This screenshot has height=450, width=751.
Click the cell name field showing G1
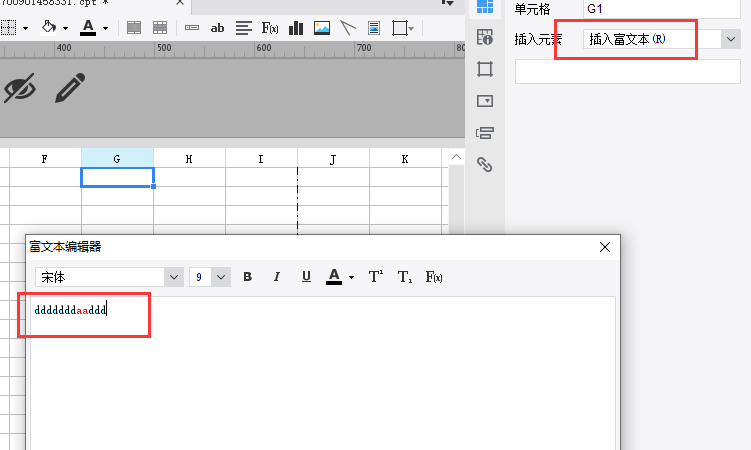point(661,9)
